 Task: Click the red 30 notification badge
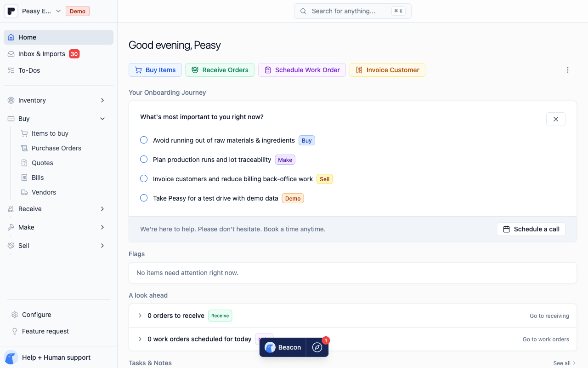click(74, 54)
